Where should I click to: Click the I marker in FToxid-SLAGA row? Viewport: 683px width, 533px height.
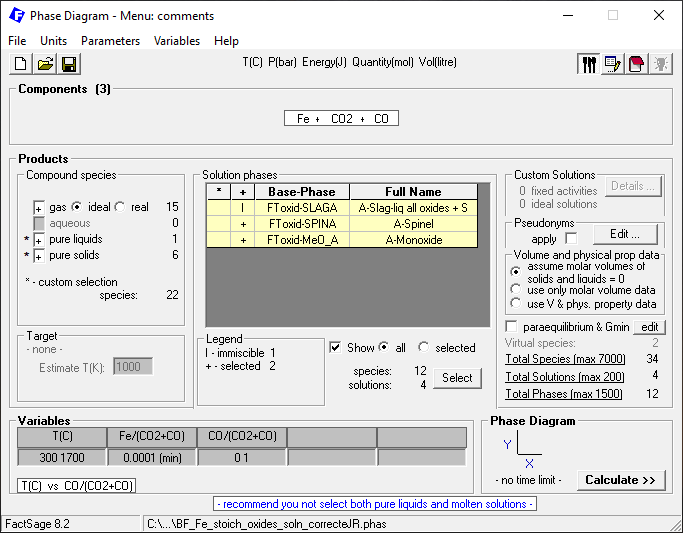[243, 208]
